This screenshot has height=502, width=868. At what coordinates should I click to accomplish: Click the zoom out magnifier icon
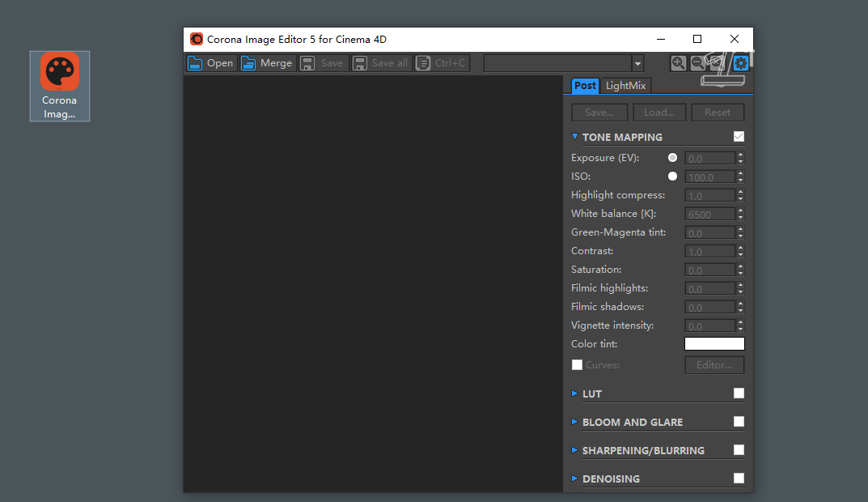(697, 63)
